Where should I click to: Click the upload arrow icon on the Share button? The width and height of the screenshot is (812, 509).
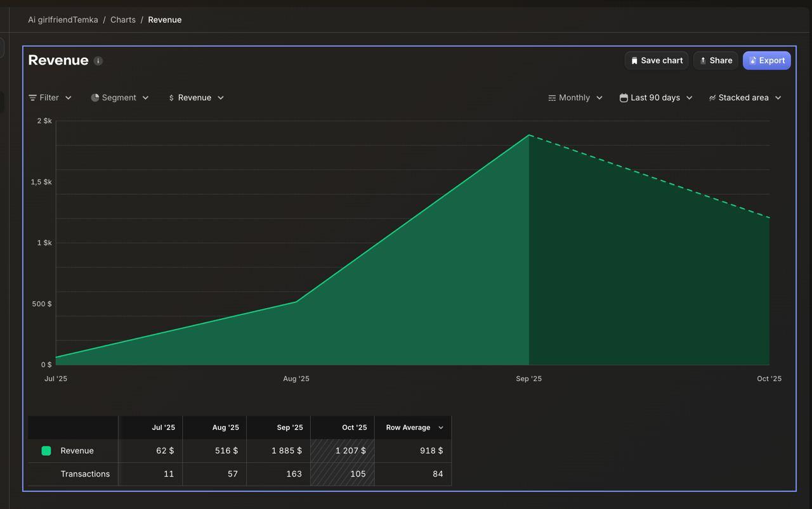703,60
